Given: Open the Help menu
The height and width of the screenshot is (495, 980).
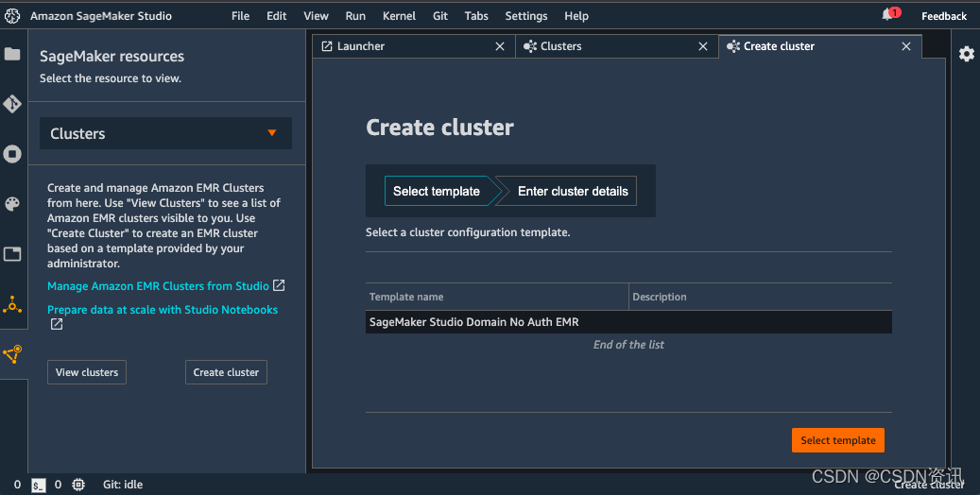Looking at the screenshot, I should click(x=576, y=16).
